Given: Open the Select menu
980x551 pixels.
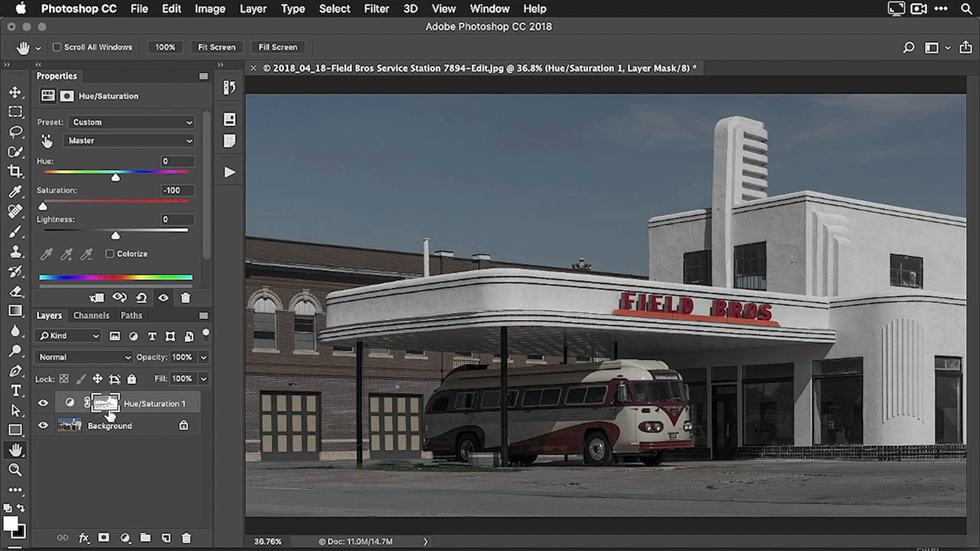Looking at the screenshot, I should (335, 9).
